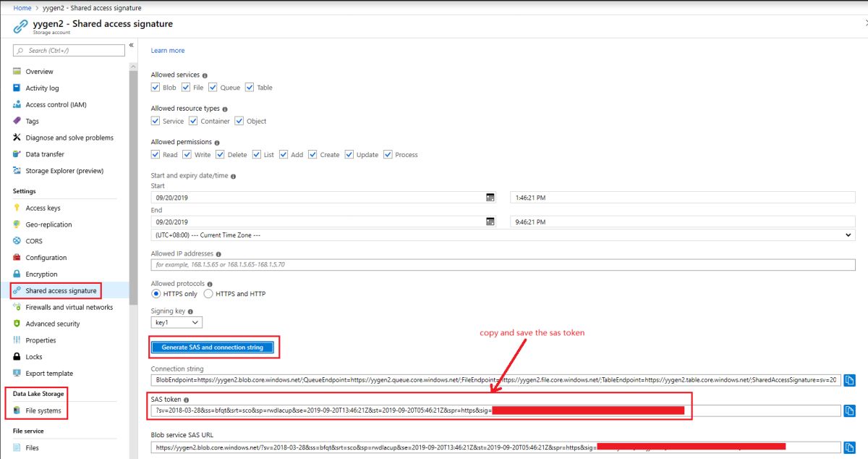Click the Export template icon
This screenshot has height=459, width=868.
17,374
